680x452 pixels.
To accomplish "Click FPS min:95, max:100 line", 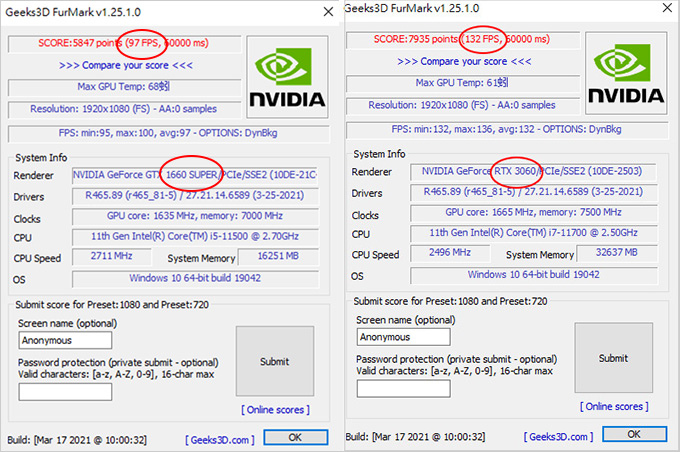I will click(x=168, y=133).
